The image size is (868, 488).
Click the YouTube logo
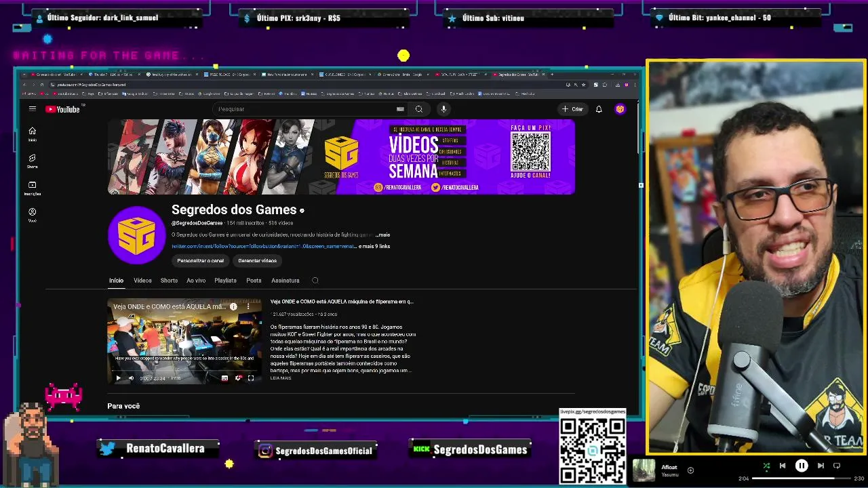63,109
